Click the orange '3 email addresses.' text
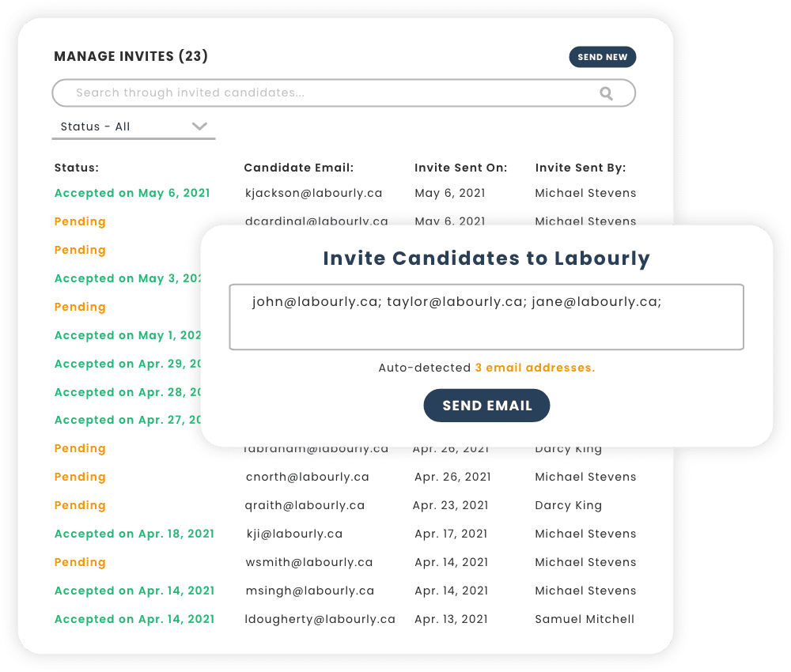 tap(536, 368)
